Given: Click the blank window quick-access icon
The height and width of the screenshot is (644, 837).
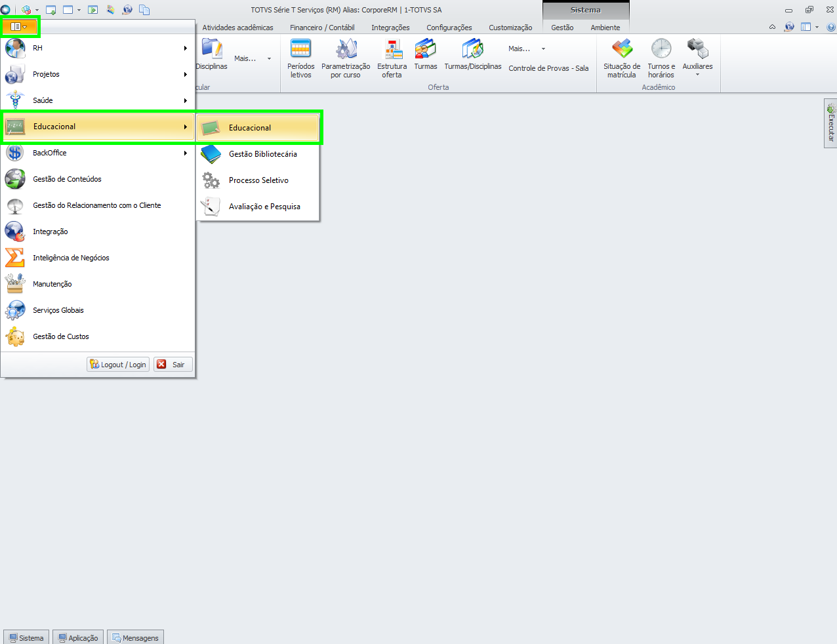Looking at the screenshot, I should tap(68, 10).
